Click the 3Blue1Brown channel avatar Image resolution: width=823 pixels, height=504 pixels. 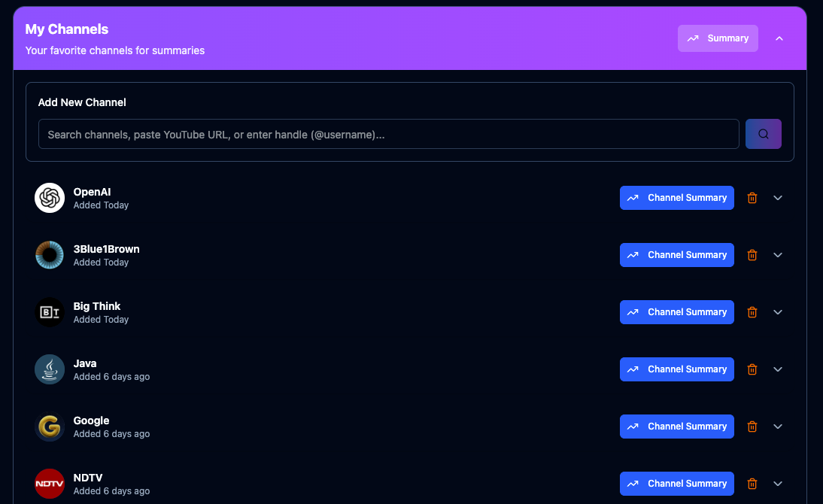tap(50, 255)
